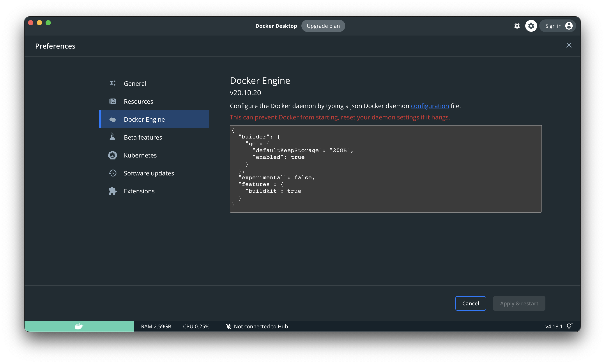This screenshot has width=605, height=364.
Task: Select Software updates in sidebar
Action: 149,173
